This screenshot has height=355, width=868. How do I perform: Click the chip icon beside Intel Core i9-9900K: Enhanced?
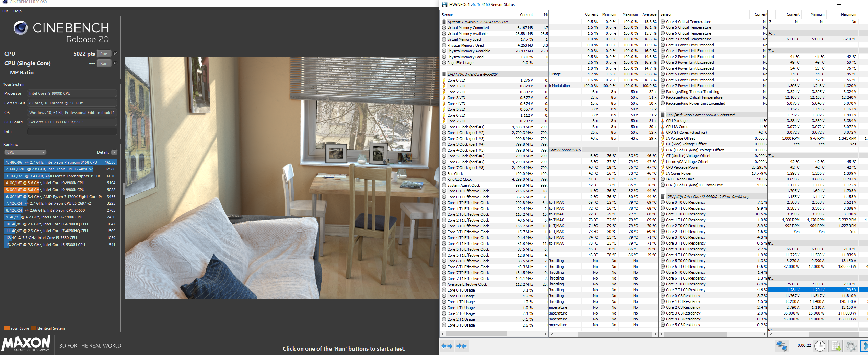(x=663, y=115)
